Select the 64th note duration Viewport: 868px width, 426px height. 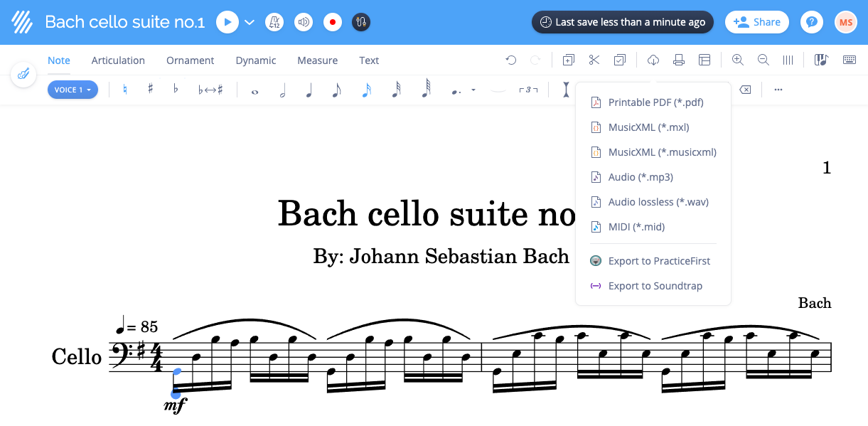[x=426, y=90]
